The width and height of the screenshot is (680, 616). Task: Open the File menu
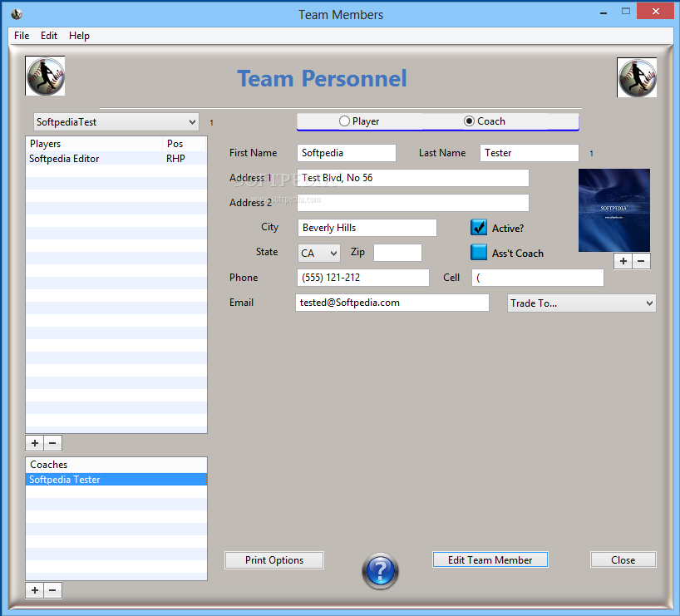22,36
